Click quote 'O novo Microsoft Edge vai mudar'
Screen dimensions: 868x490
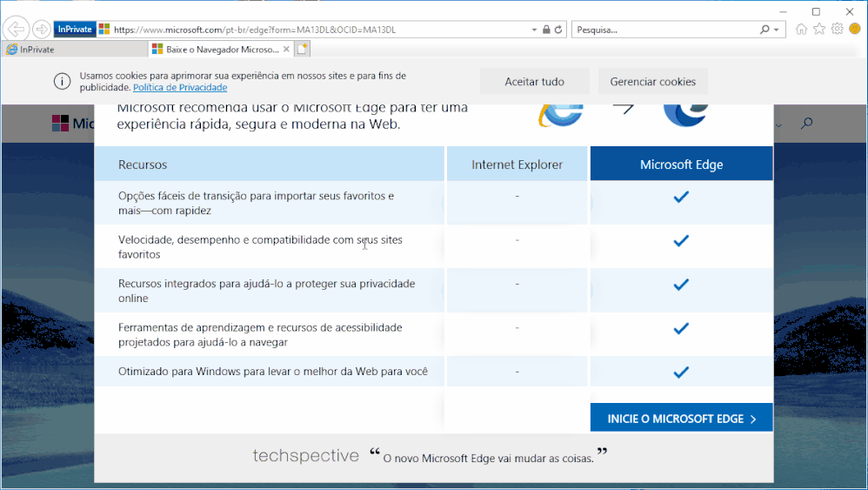click(x=487, y=459)
